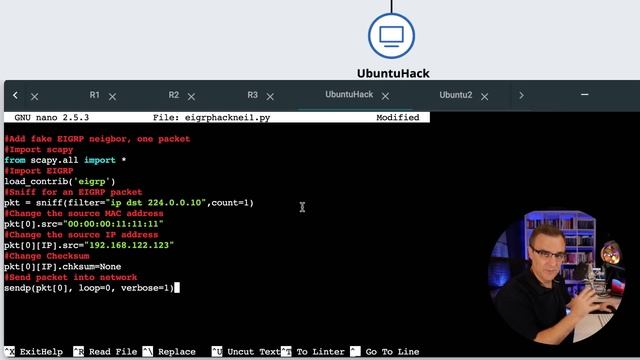This screenshot has width=640, height=360.
Task: Switch to the Ubuntu2 console tab
Action: tap(456, 95)
